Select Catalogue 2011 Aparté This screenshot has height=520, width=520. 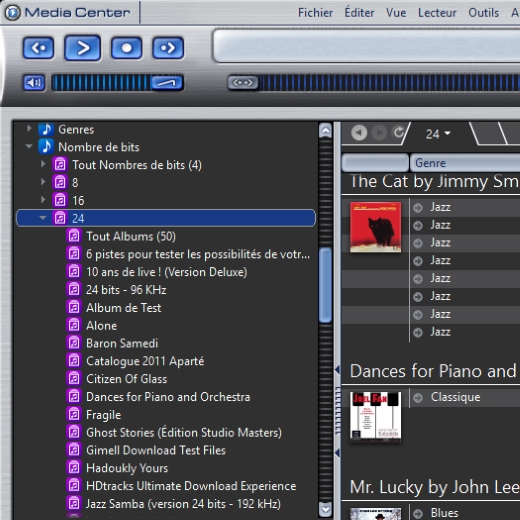click(x=145, y=361)
